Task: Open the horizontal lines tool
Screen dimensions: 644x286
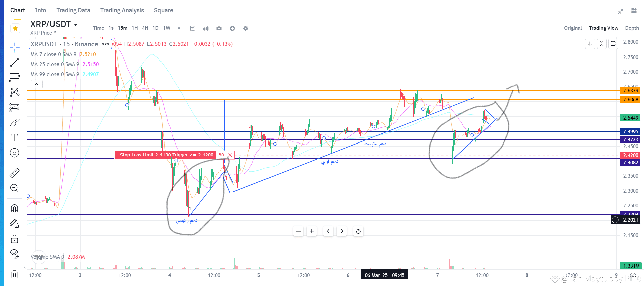Action: click(x=14, y=78)
